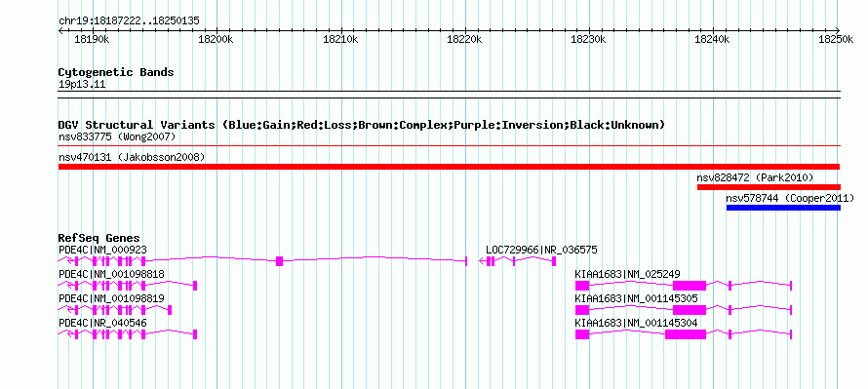Select variant label nsv828472 (Park2010)
Screen dimensions: 868x389
755,177
